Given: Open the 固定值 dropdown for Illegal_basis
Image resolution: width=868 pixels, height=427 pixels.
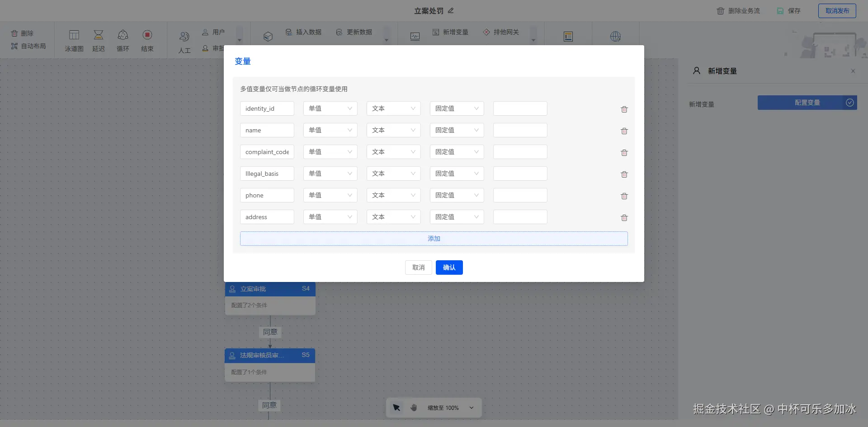Looking at the screenshot, I should coord(457,174).
